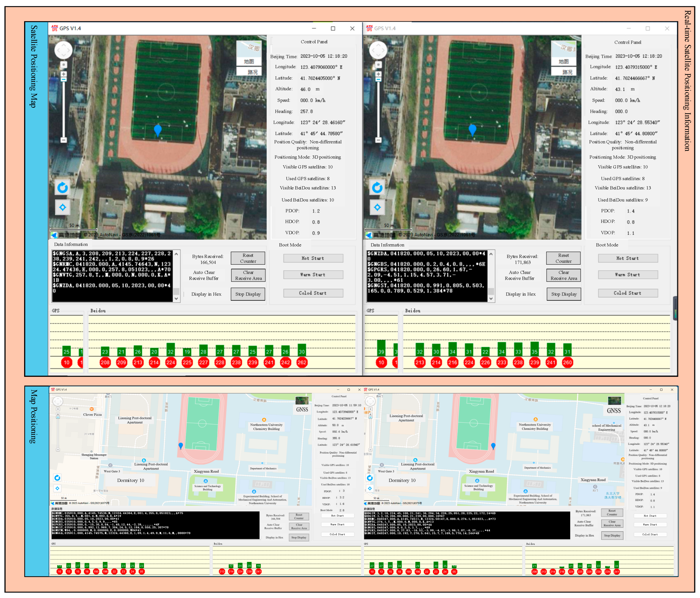The height and width of the screenshot is (598, 700).
Task: Click the pan compass on top-right satellite map
Action: point(378,50)
